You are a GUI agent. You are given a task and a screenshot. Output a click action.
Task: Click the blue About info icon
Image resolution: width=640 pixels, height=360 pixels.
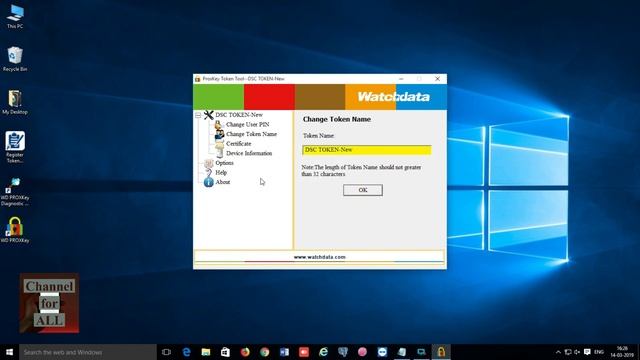(x=209, y=182)
